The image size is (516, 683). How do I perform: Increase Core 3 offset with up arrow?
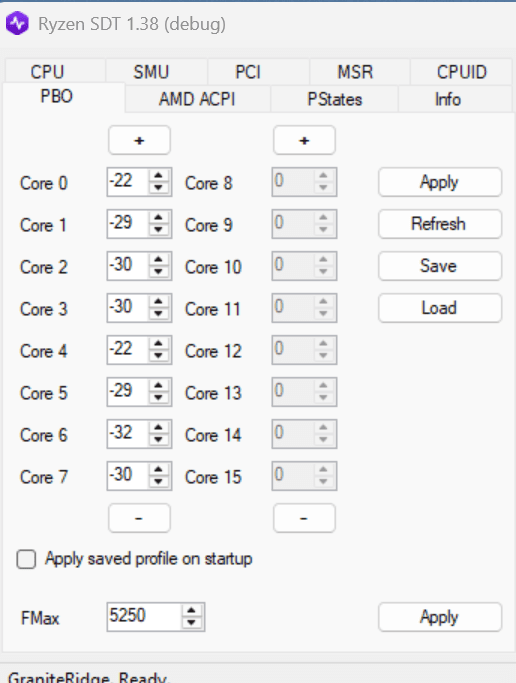tap(159, 301)
